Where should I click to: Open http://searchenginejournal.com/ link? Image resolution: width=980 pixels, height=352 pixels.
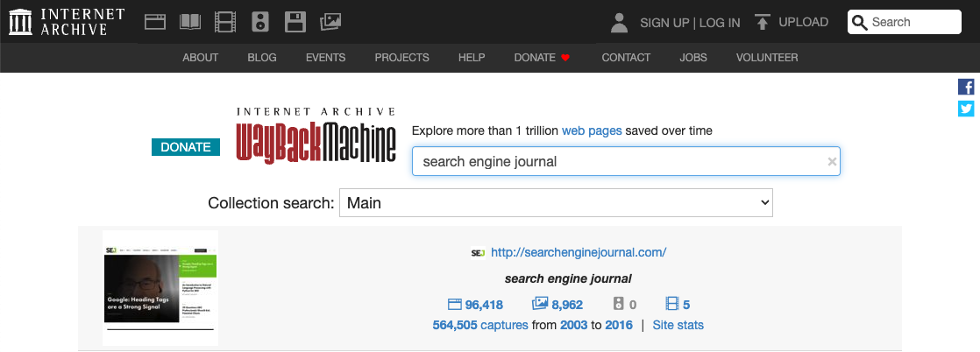point(579,252)
